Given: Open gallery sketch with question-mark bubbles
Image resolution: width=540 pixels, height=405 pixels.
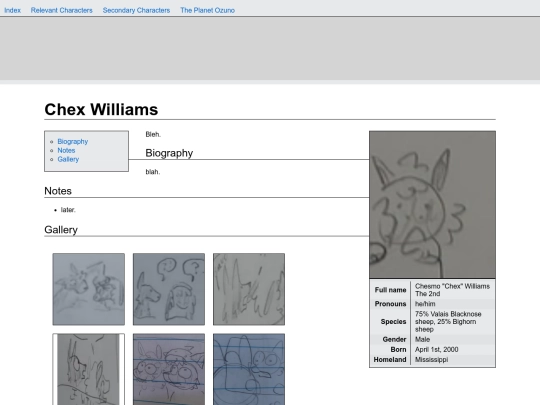Looking at the screenshot, I should tap(169, 289).
